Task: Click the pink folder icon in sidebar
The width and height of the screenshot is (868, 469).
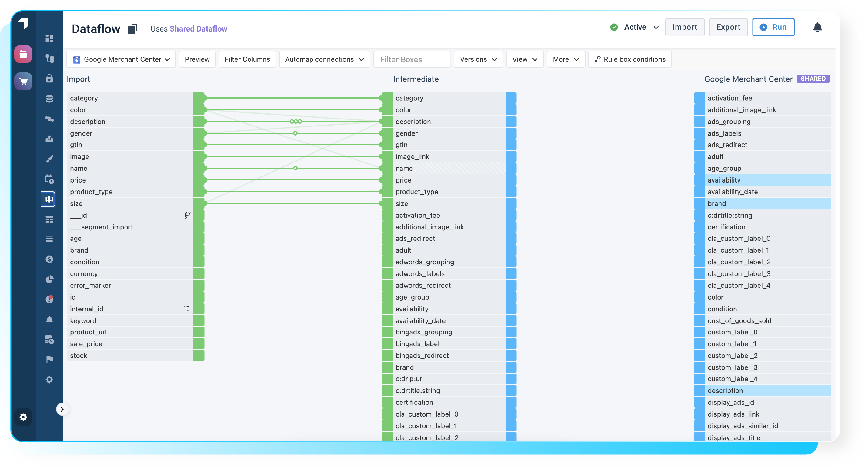Action: [x=23, y=54]
